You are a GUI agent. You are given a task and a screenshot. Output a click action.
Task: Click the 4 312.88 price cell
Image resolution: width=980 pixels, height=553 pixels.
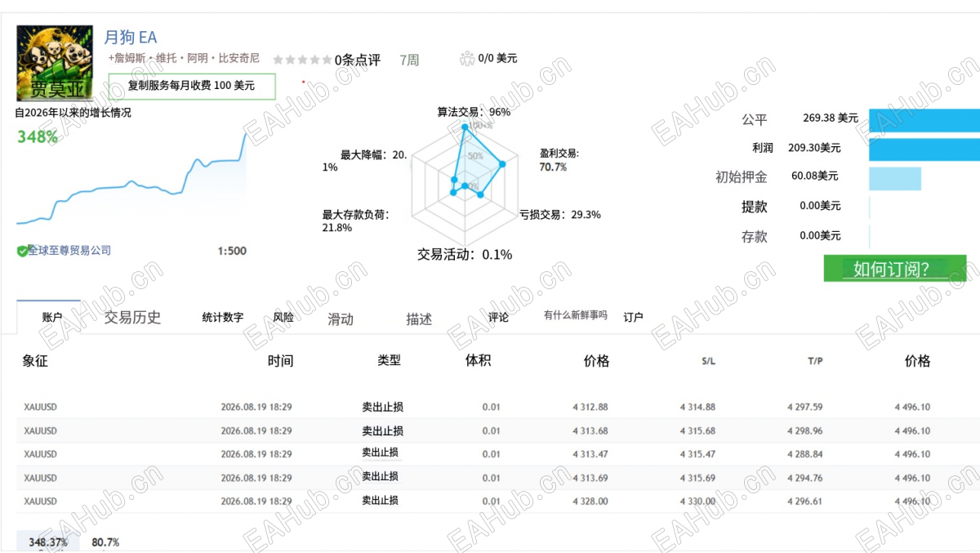(590, 407)
